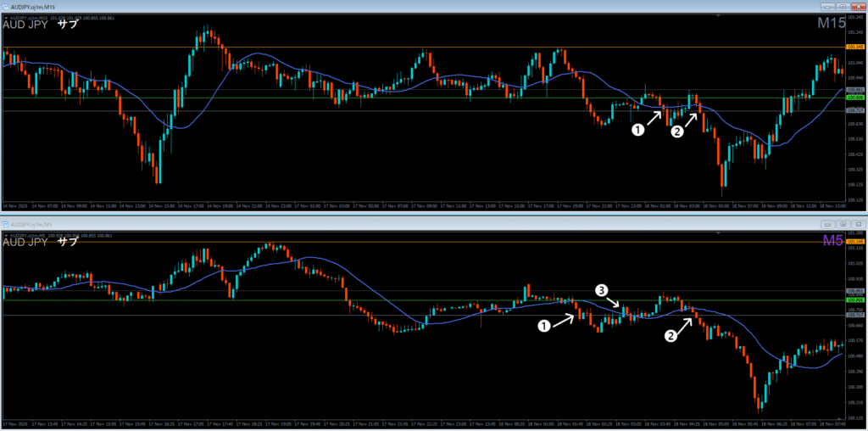Expand the small dropdown arrow beside AUDJPY M15 OHLC header
This screenshot has width=868, height=431.
click(x=6, y=19)
